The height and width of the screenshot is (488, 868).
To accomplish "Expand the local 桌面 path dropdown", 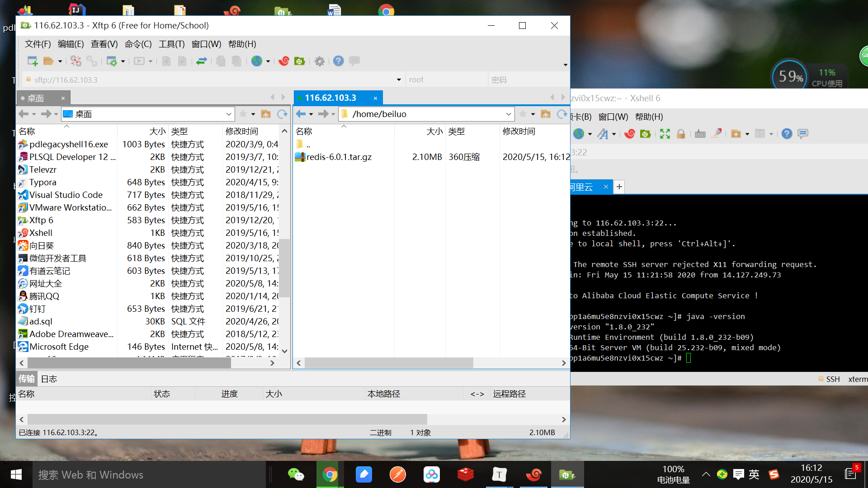I will click(229, 114).
